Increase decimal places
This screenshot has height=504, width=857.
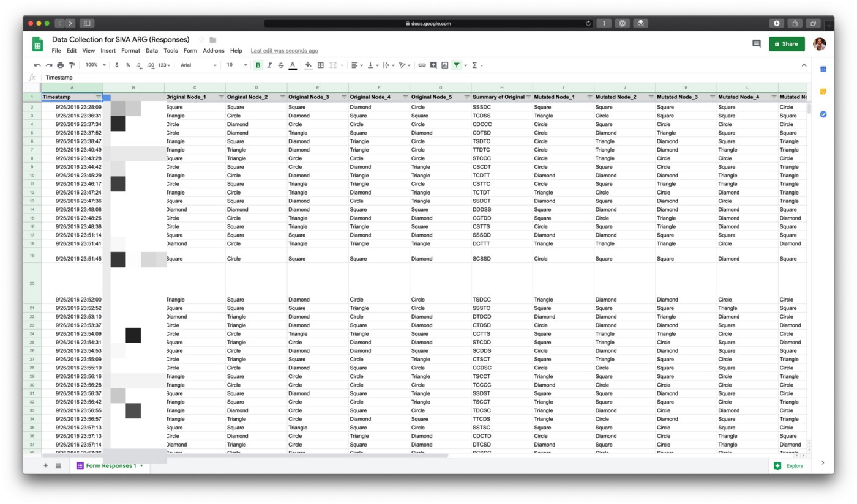[x=151, y=65]
